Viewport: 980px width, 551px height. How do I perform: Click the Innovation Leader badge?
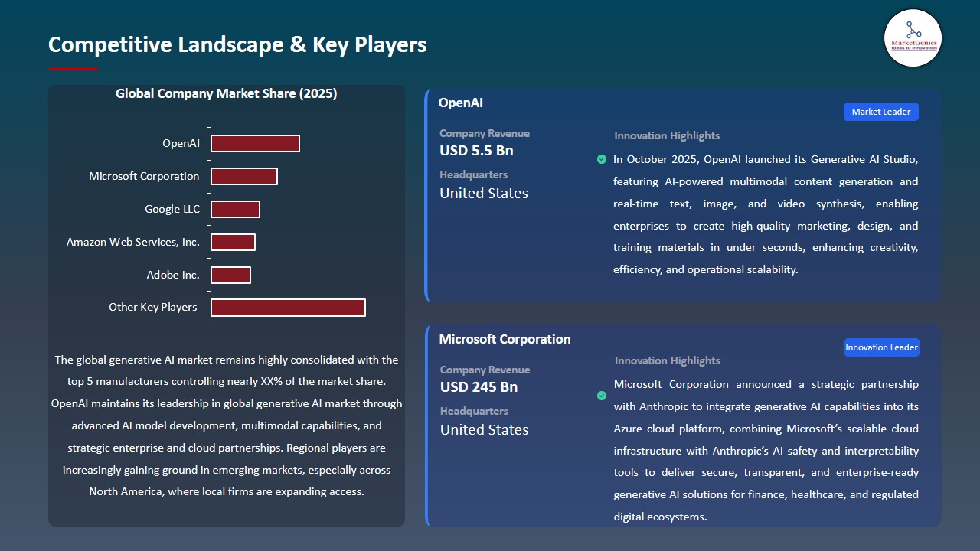tap(881, 347)
